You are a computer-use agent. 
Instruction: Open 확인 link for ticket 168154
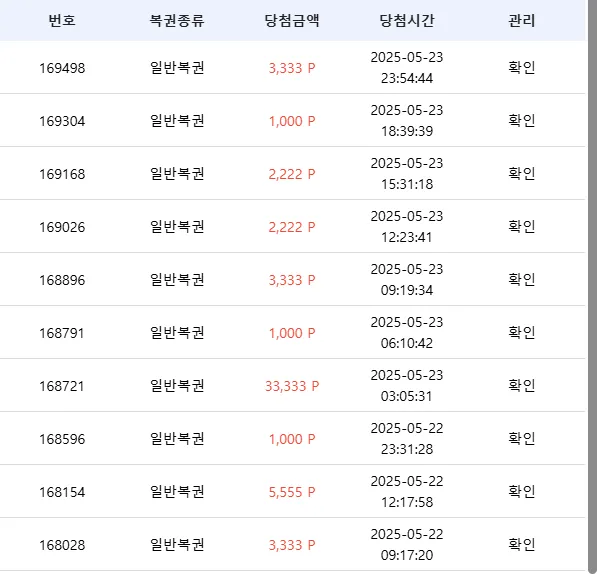[522, 491]
